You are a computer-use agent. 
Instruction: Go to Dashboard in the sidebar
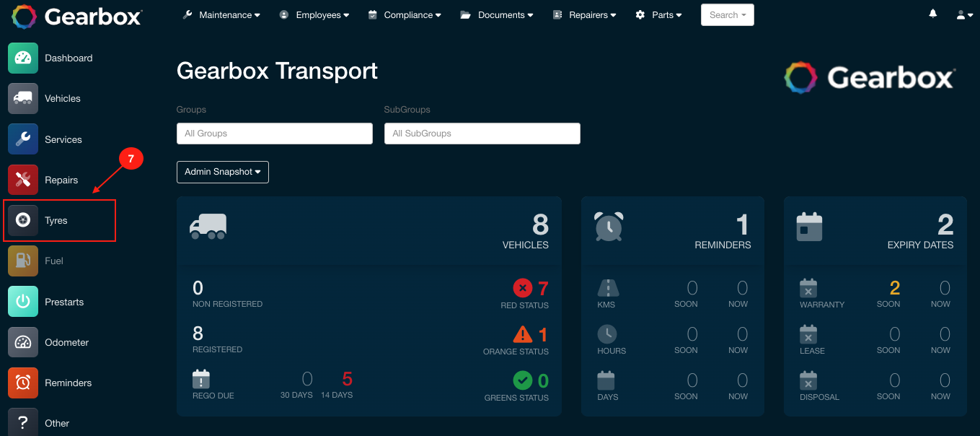(69, 58)
